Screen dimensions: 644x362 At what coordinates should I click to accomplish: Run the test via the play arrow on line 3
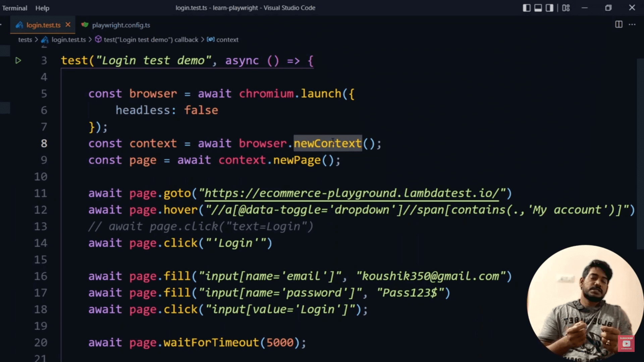18,61
